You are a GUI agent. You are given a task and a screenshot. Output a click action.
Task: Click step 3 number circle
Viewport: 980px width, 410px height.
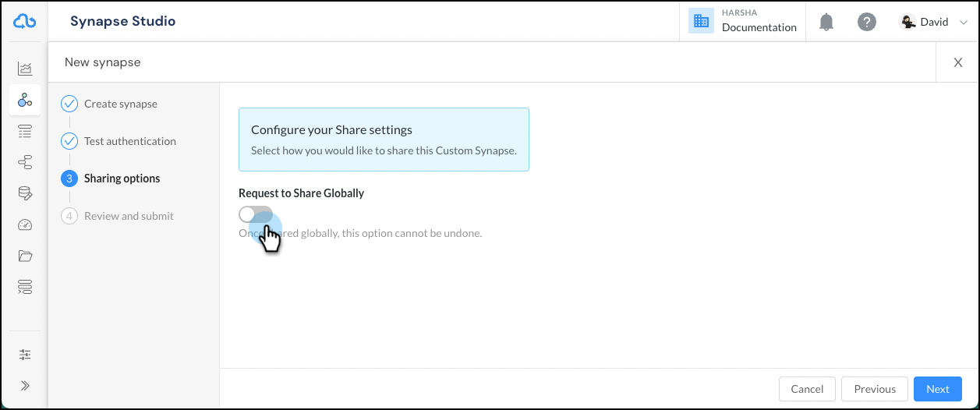(69, 178)
